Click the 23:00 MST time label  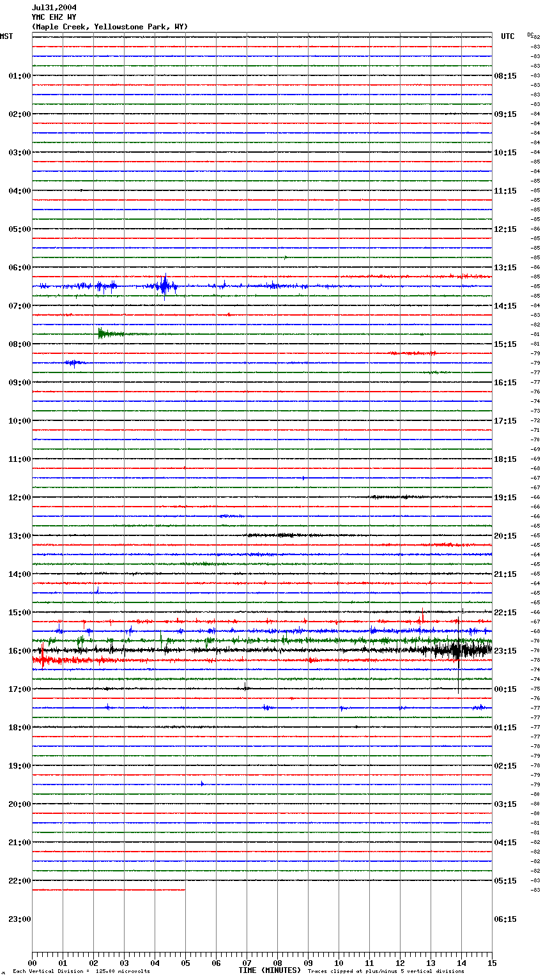point(20,919)
